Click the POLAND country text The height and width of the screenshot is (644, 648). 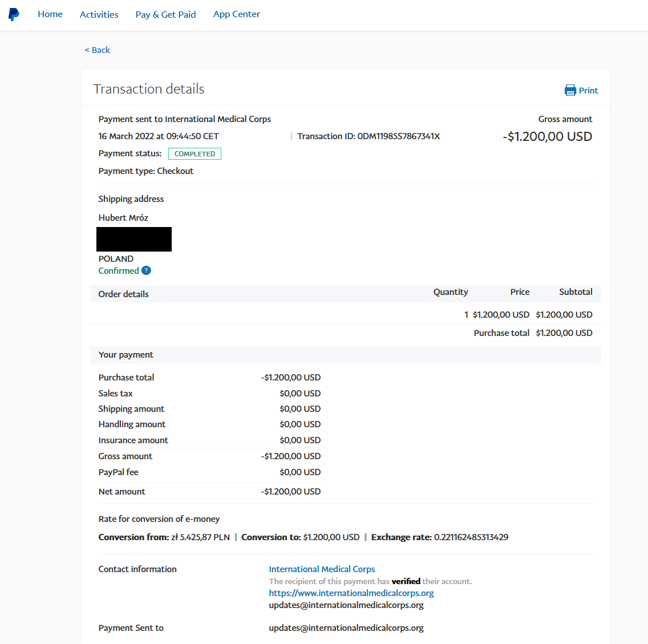click(x=116, y=259)
